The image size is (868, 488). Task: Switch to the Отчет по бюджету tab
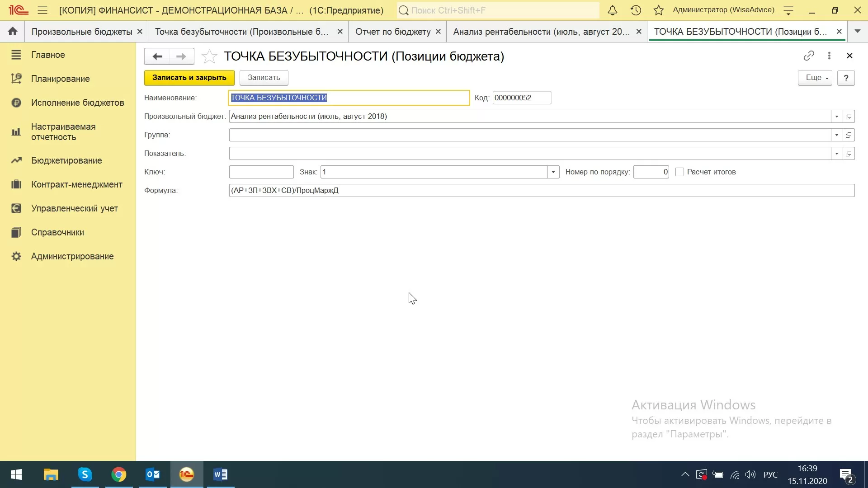(392, 32)
